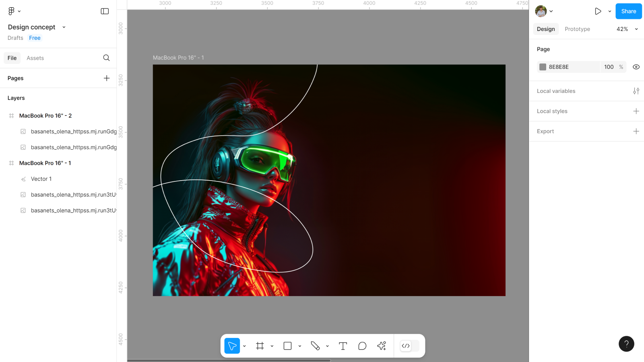
Task: Collapse the sidebar with panel toggle icon
Action: click(x=105, y=11)
